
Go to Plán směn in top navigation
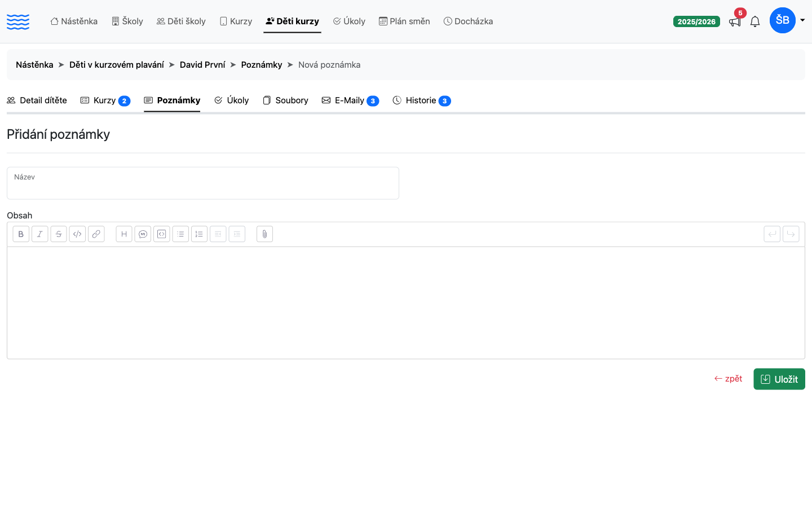pos(404,21)
